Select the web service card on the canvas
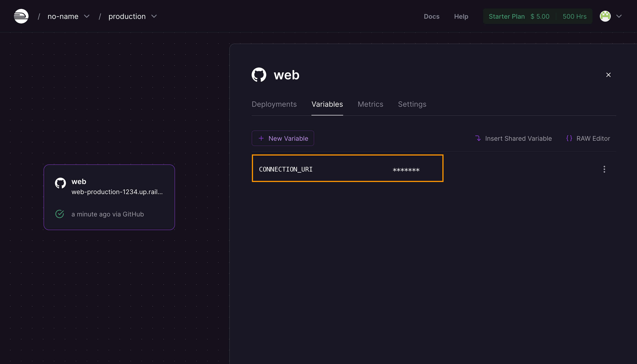This screenshot has height=364, width=637. [x=109, y=197]
